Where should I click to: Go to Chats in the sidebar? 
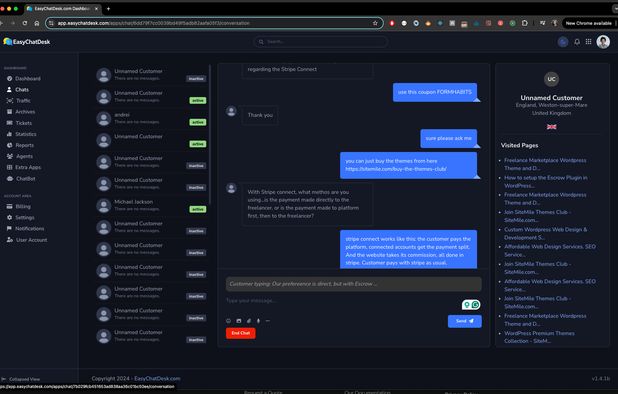(18, 90)
